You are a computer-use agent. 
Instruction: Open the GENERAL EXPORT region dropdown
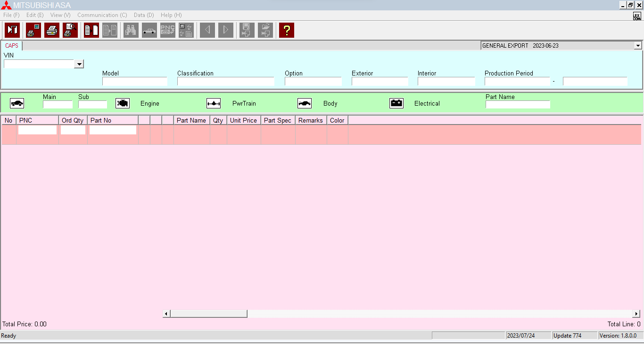[637, 45]
